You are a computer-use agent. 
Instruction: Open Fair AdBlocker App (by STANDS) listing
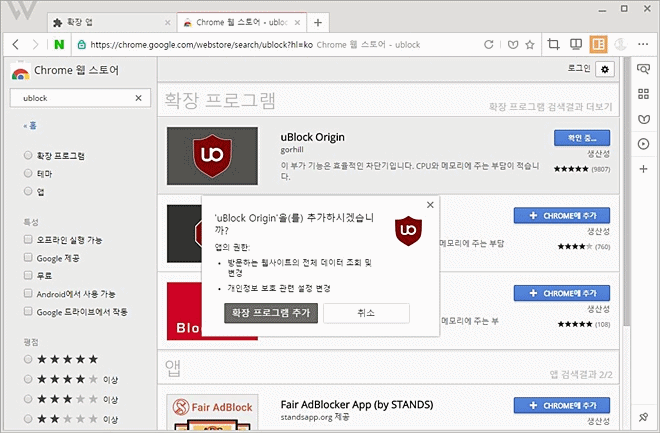click(357, 405)
